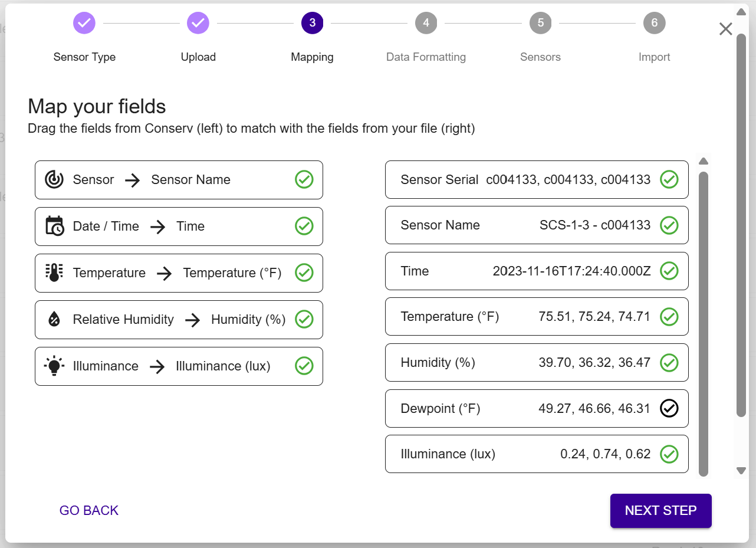
Task: Click the Illuminance light bulb icon
Action: tap(54, 366)
